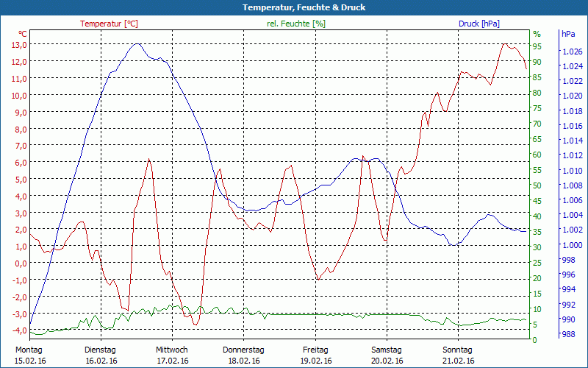
Task: Click the green % unit label
Action: coord(537,34)
